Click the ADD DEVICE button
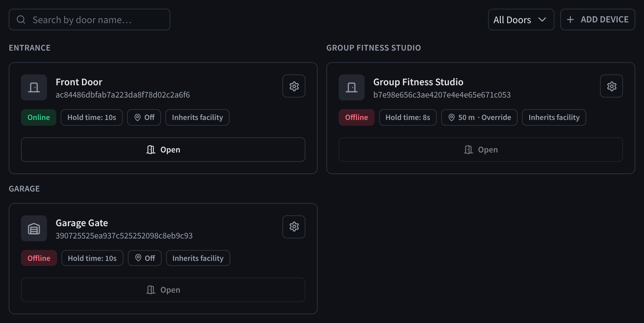This screenshot has width=644, height=323. point(598,20)
